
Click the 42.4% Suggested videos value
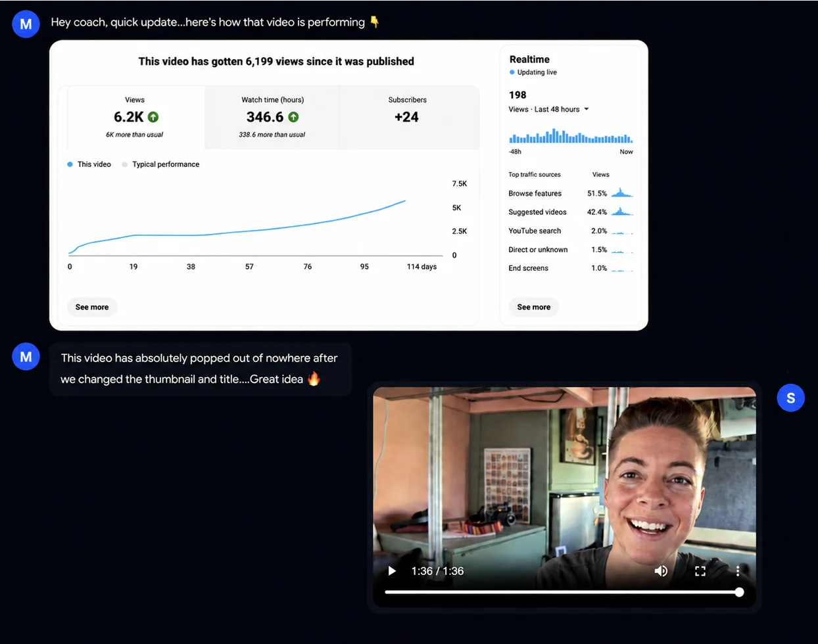pos(597,212)
